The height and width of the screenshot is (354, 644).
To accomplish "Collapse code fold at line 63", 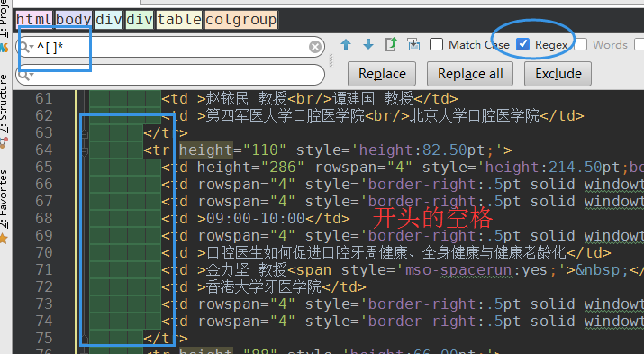I will (84, 133).
